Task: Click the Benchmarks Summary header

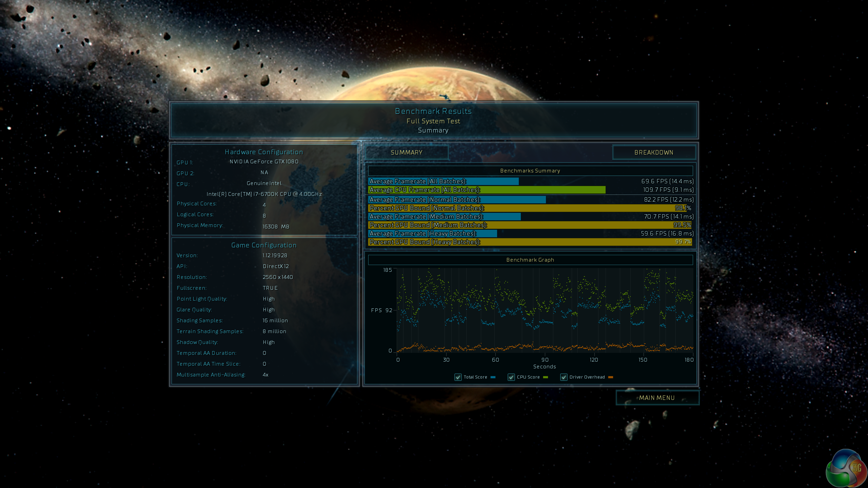Action: 530,171
